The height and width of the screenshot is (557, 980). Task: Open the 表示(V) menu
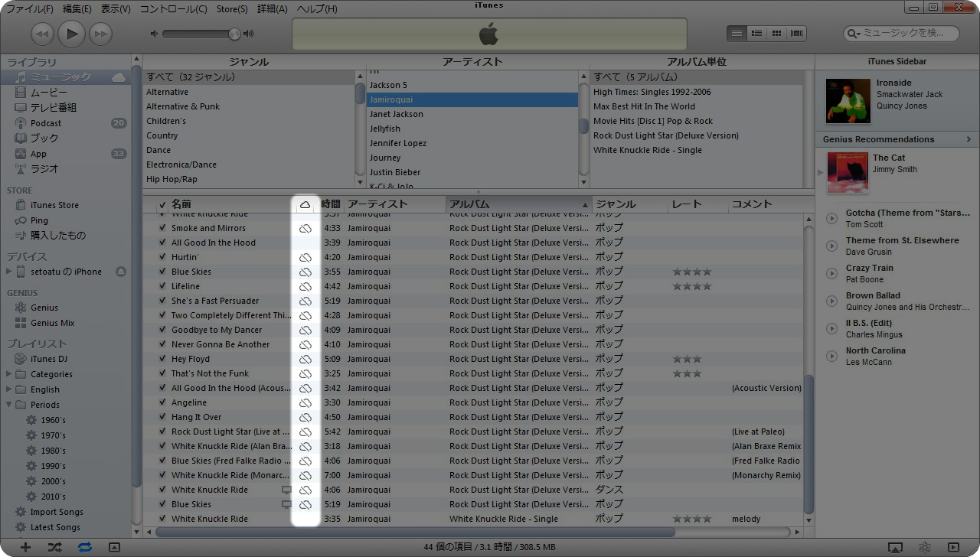[x=116, y=9]
